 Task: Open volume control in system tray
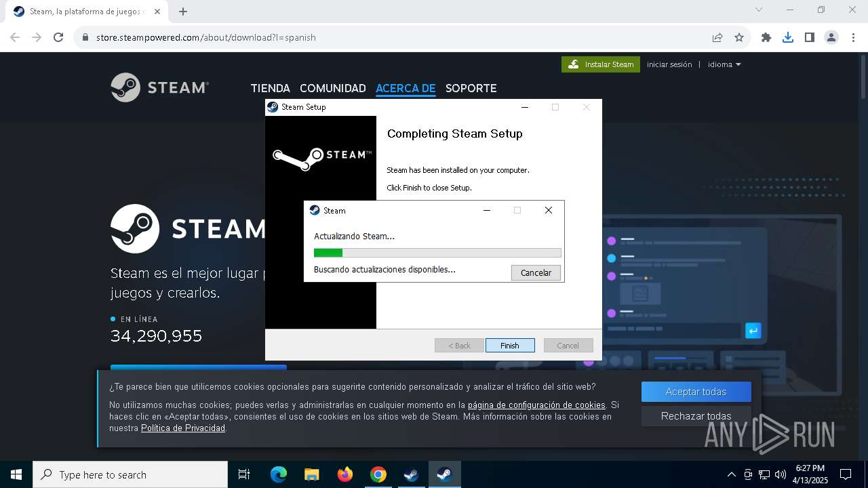[781, 474]
